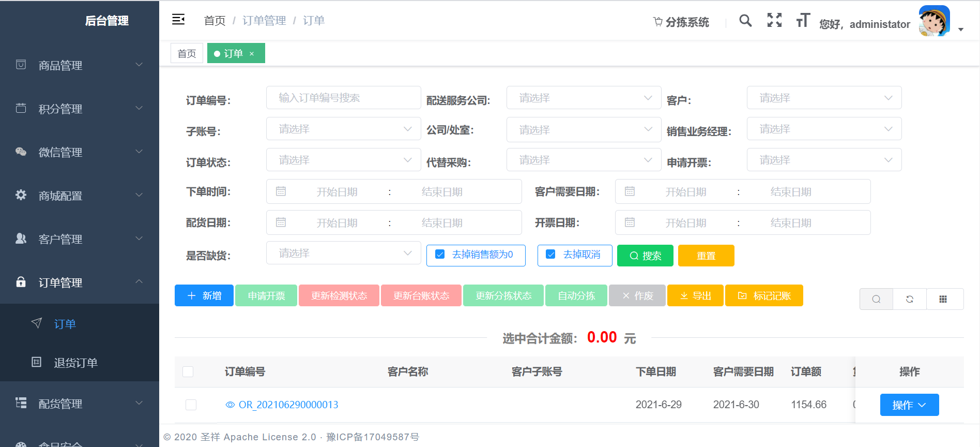Screen dimensions: 980x447
Task: Check the row checkbox for OR_202106290000013
Action: coord(191,405)
